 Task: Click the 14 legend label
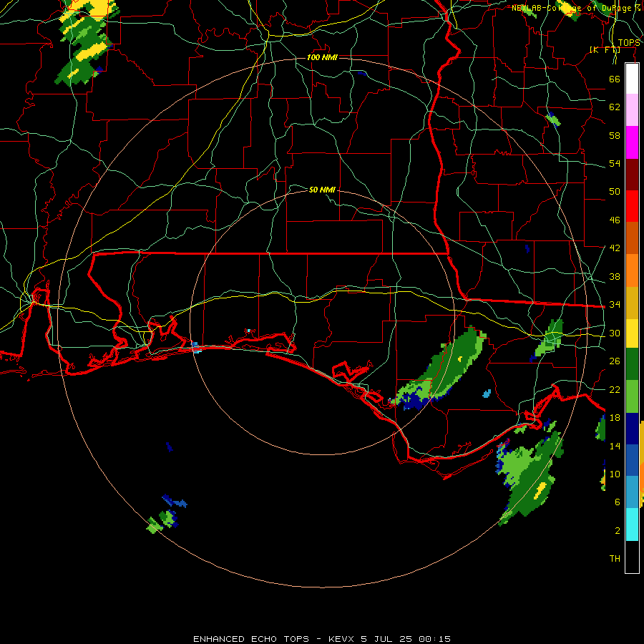[x=615, y=446]
